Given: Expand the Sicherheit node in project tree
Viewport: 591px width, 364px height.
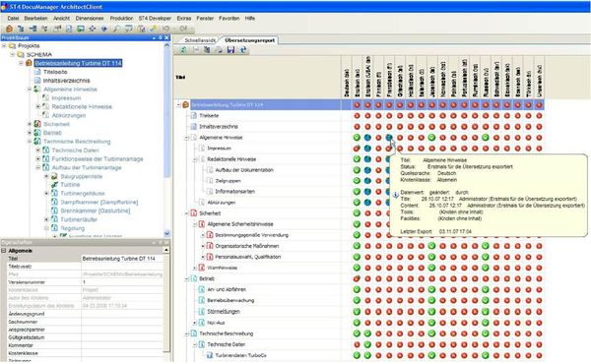Looking at the screenshot, I should 30,124.
